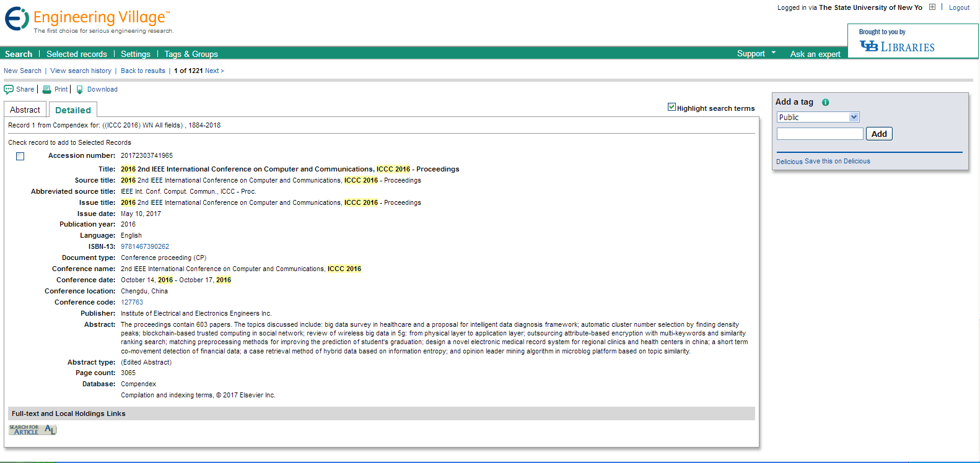Click the plus box icon beside Logout
The width and height of the screenshot is (980, 463).
(x=932, y=7)
